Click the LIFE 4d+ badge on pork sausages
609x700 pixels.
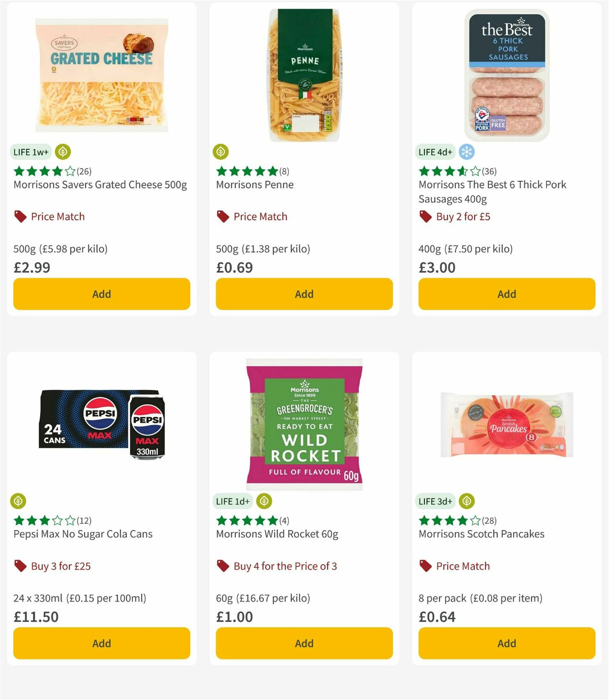(435, 151)
